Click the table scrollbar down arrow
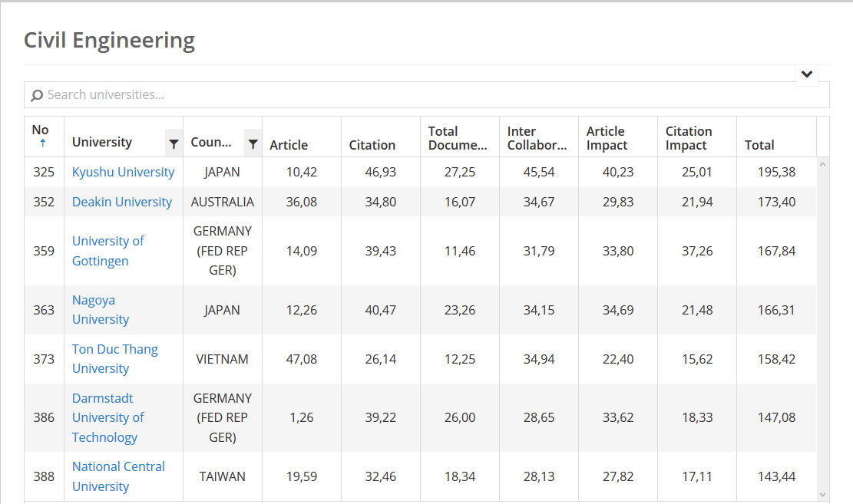Viewport: 853px width, 504px height. tap(822, 494)
